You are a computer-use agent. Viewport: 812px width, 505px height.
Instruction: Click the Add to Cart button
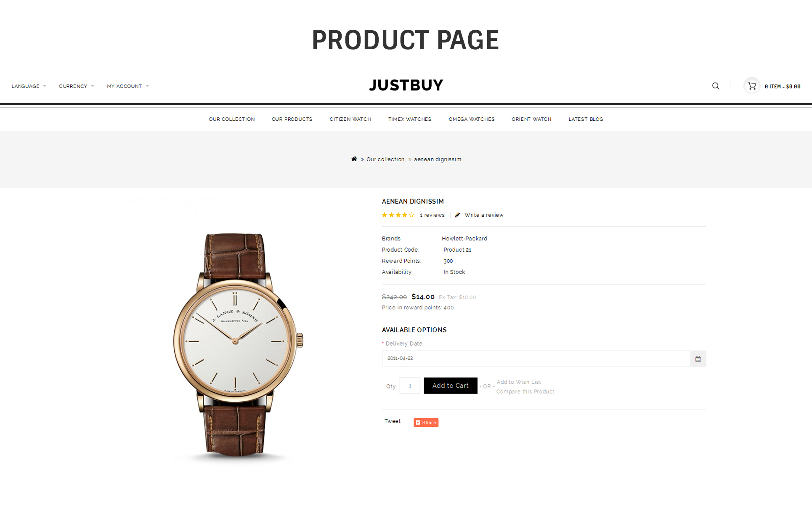click(x=451, y=385)
